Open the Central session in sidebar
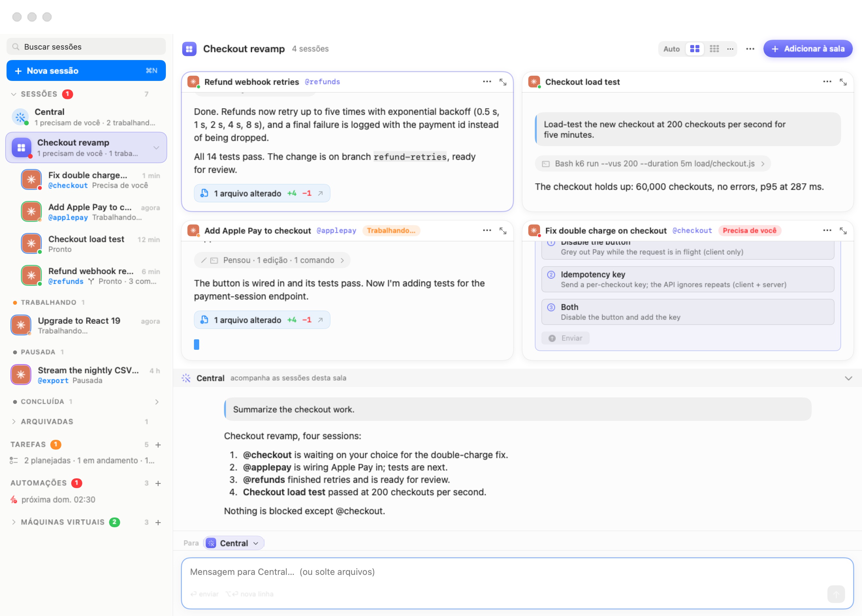 [x=86, y=117]
